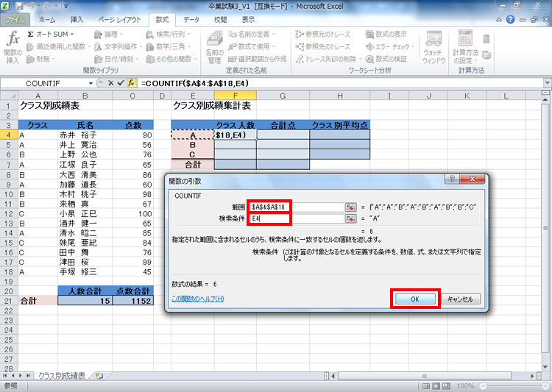Switch to Page Break Preview in status bar
This screenshot has height=392, width=552.
point(446,386)
